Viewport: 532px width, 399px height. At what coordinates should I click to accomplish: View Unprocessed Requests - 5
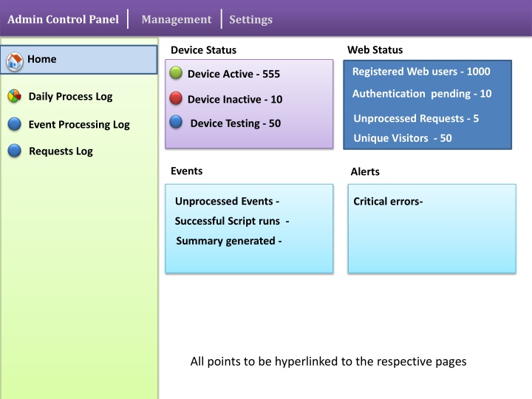[x=416, y=118]
